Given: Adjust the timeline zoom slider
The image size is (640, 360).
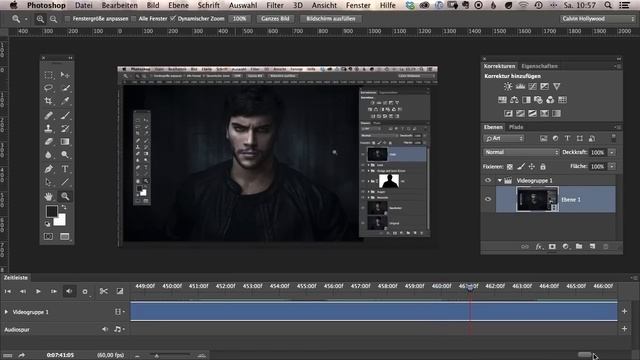Looking at the screenshot, I should (156, 356).
